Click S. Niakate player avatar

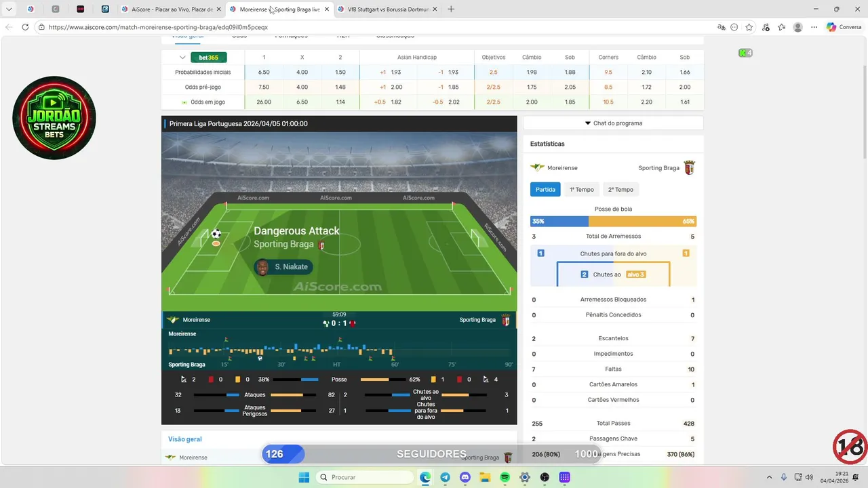262,267
